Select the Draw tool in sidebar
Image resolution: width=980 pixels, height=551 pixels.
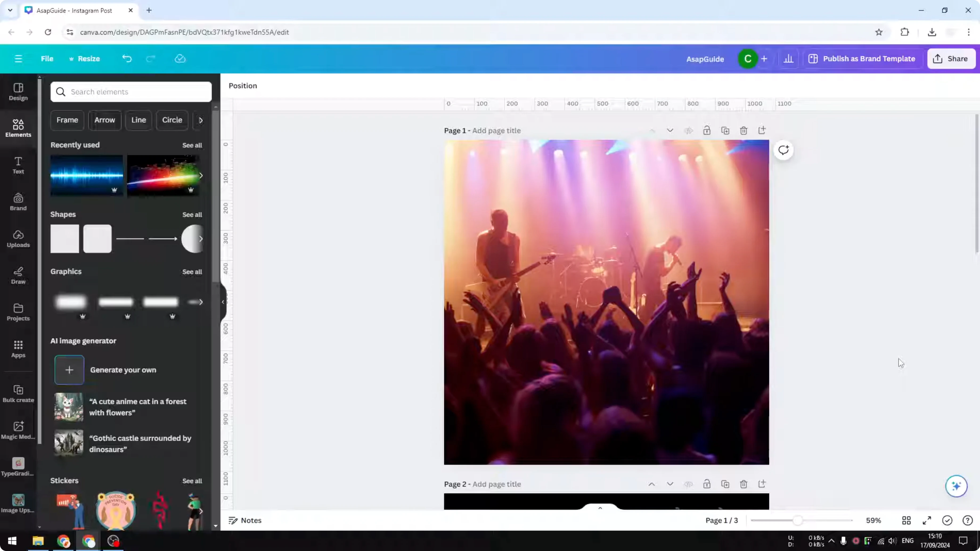[x=18, y=276]
